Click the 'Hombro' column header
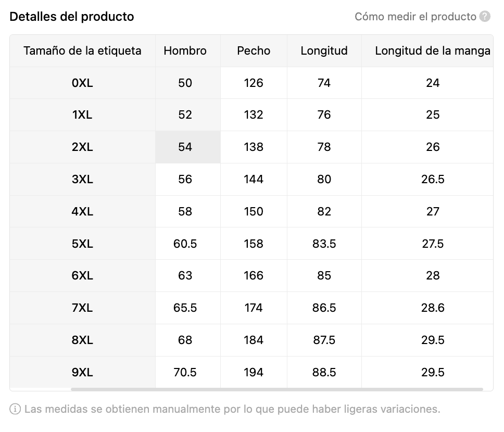 (x=185, y=50)
